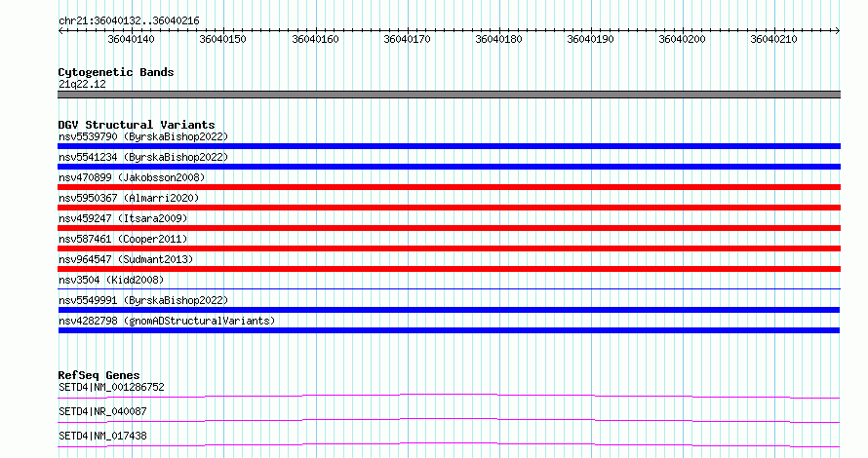The width and height of the screenshot is (868, 458).
Task: Open variant nsv3504 (Kidd2008) label
Action: tap(111, 280)
